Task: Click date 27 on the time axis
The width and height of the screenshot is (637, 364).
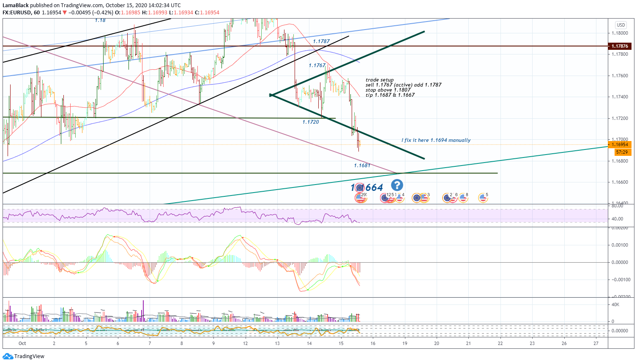Action: tap(596, 343)
